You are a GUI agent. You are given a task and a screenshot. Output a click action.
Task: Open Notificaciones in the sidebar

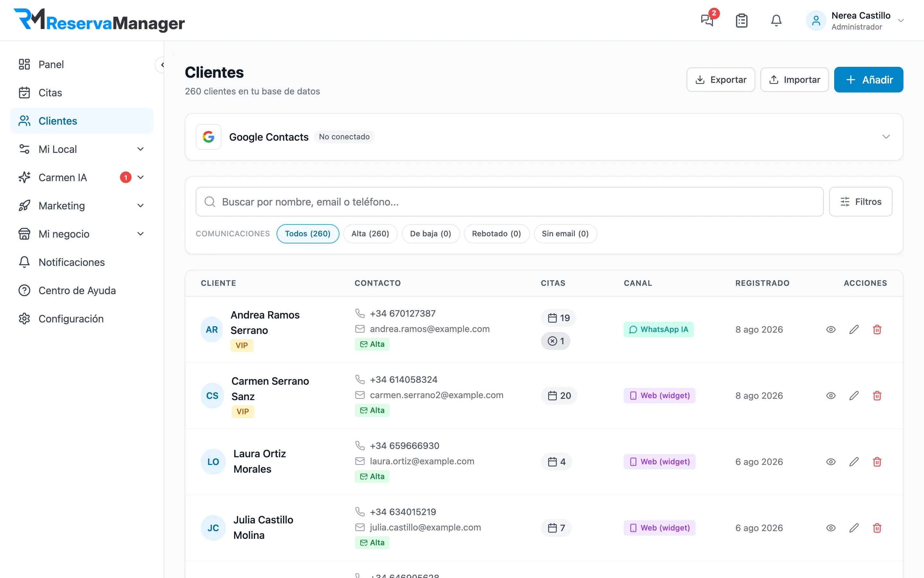tap(82, 262)
